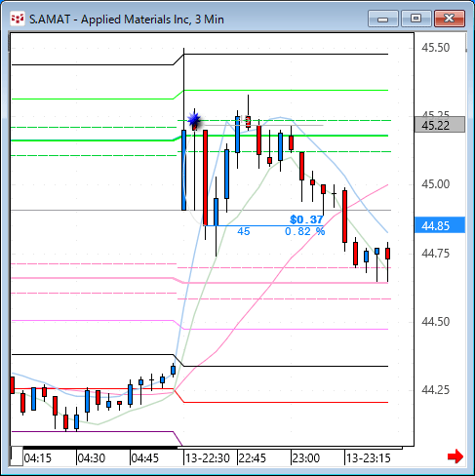
Task: Click the $0.37 measurement label
Action: point(306,219)
